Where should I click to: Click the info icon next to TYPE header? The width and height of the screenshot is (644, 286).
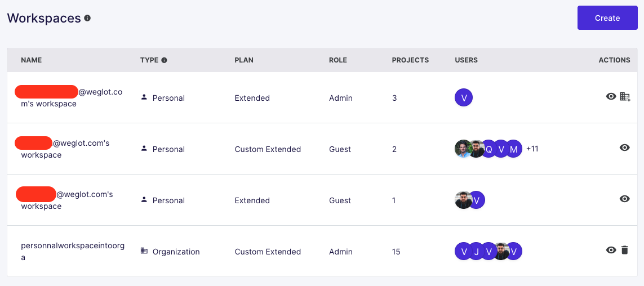(x=165, y=60)
